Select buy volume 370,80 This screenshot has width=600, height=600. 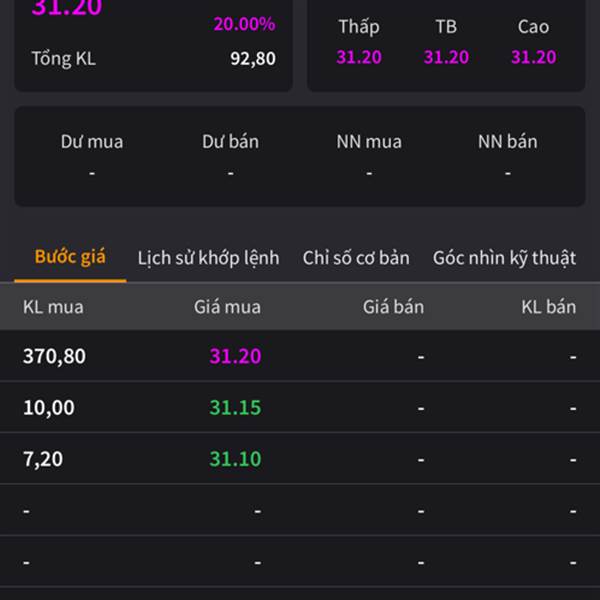pos(54,356)
